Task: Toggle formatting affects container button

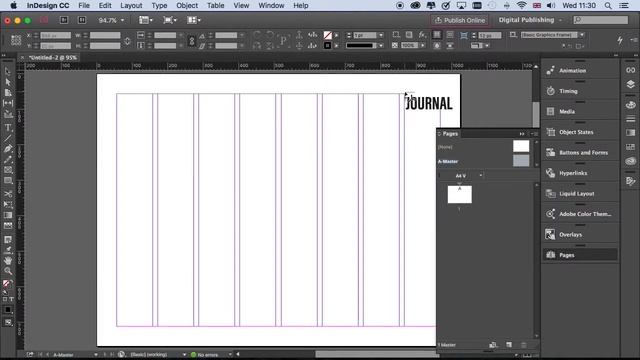Action: point(5,299)
